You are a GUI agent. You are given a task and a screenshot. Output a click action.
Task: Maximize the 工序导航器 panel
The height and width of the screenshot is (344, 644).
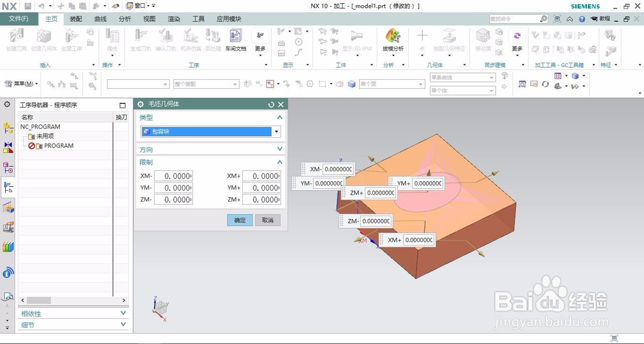(122, 105)
